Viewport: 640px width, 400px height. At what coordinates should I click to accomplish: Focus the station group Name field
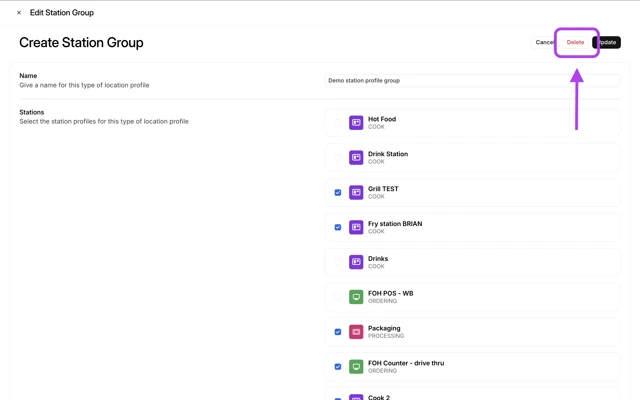[471, 81]
